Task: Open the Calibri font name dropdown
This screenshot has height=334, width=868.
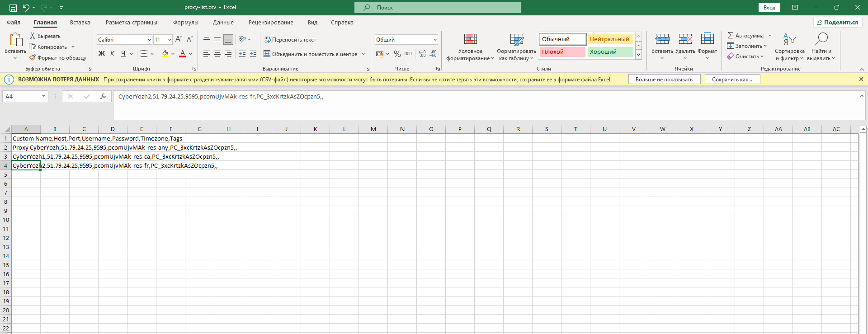Action: pos(149,40)
